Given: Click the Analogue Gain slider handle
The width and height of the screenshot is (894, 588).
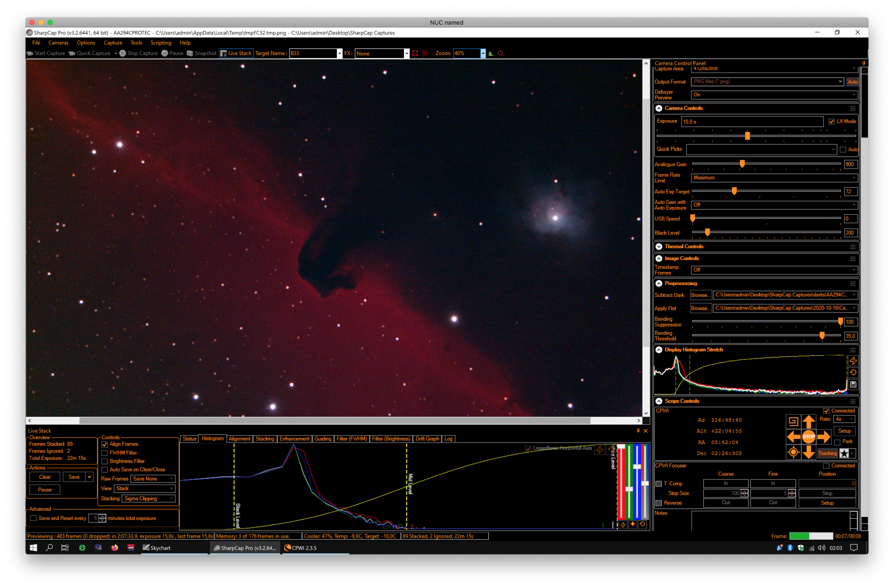Looking at the screenshot, I should 742,164.
